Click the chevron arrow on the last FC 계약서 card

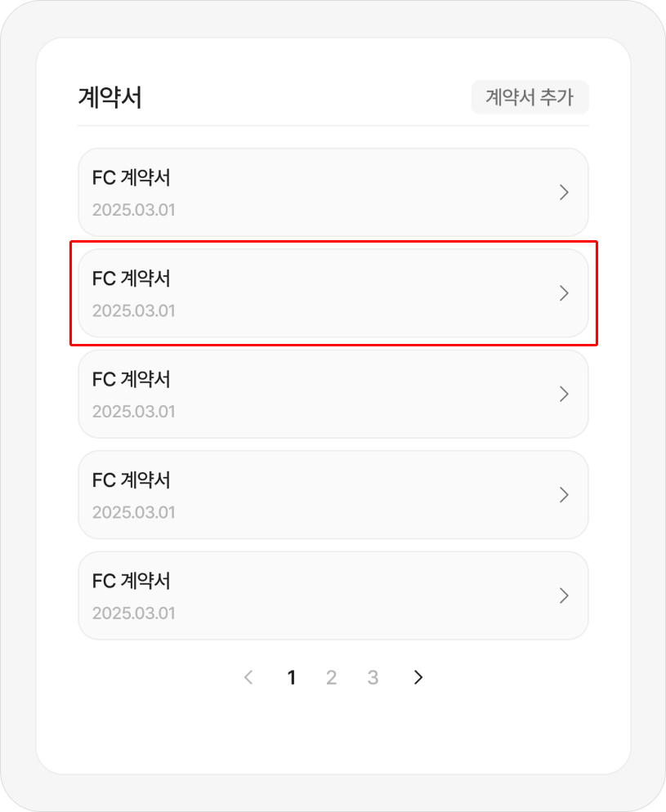tap(563, 596)
